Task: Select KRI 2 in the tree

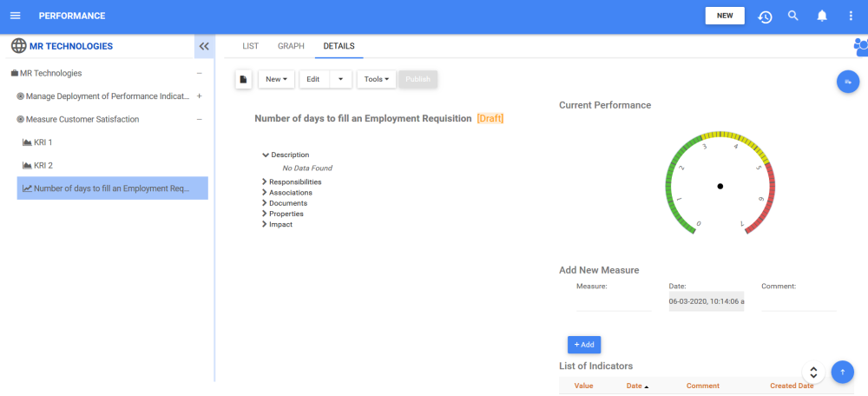Action: pos(43,165)
